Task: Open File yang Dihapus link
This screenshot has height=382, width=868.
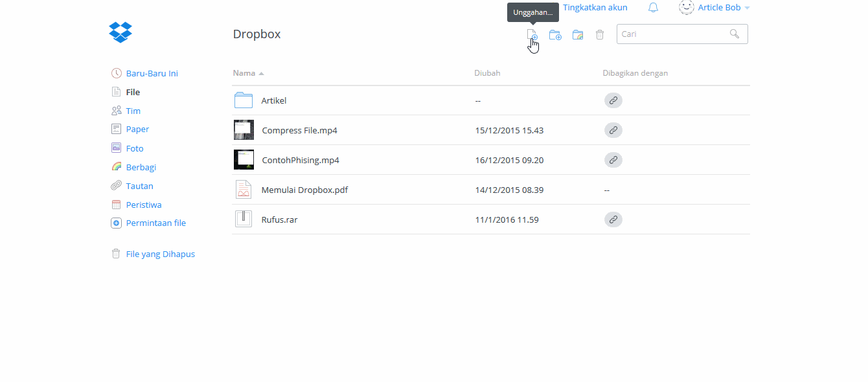Action: tap(161, 254)
